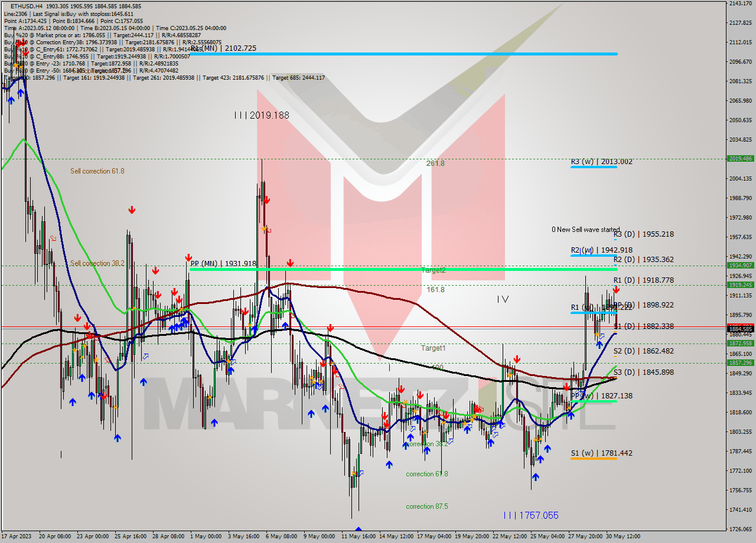Click the red sell arrow beside R1 (D)
Screen dimensions: 756x543
coord(616,290)
